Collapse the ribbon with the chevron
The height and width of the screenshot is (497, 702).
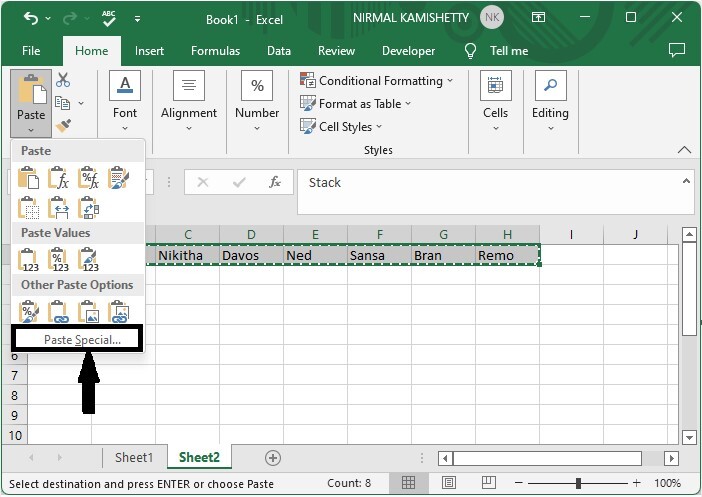(x=684, y=150)
